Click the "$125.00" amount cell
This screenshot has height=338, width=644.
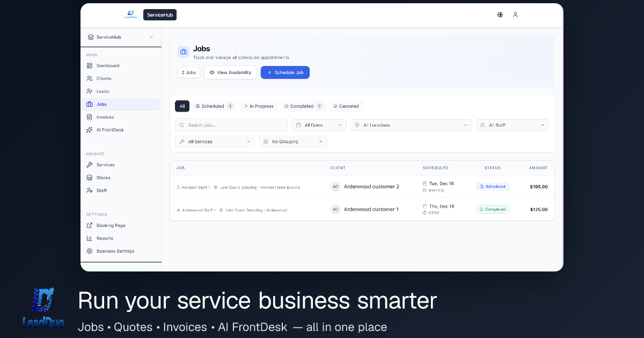tap(539, 209)
